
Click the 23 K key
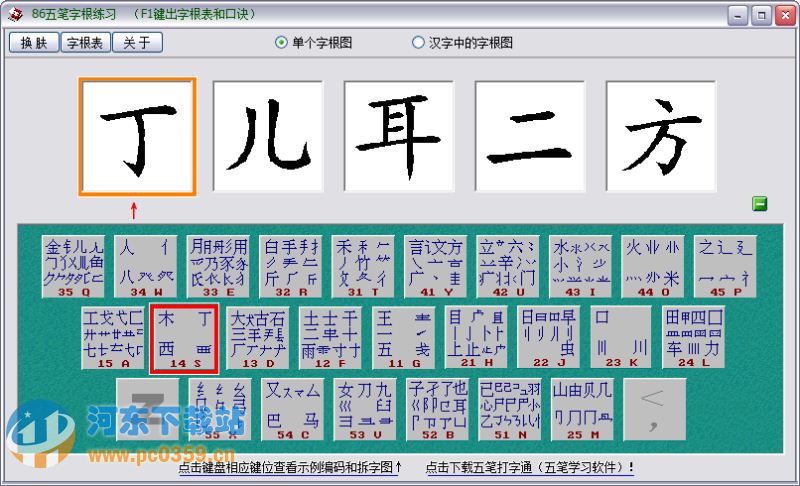621,338
